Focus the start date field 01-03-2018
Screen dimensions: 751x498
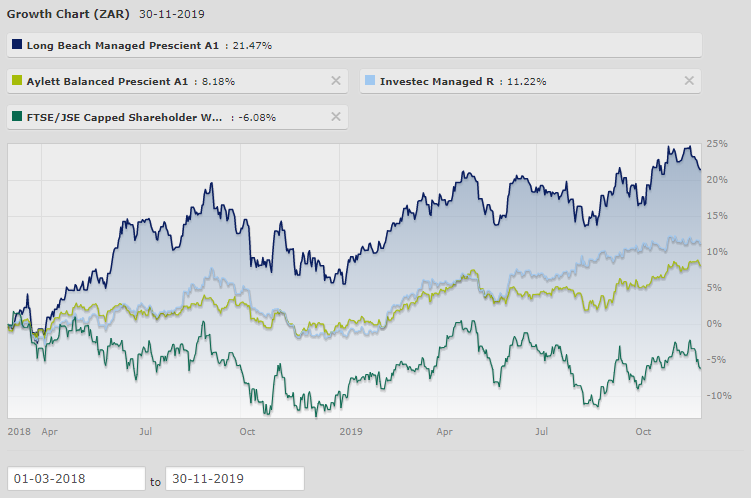(76, 478)
